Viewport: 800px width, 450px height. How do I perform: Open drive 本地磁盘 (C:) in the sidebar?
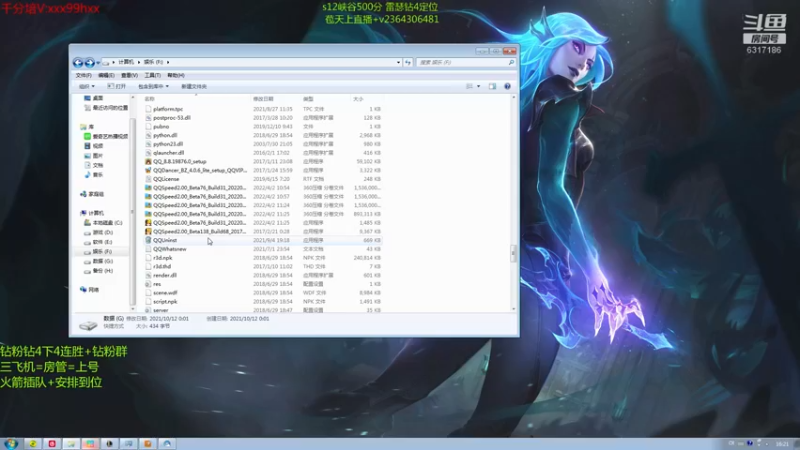pos(103,223)
